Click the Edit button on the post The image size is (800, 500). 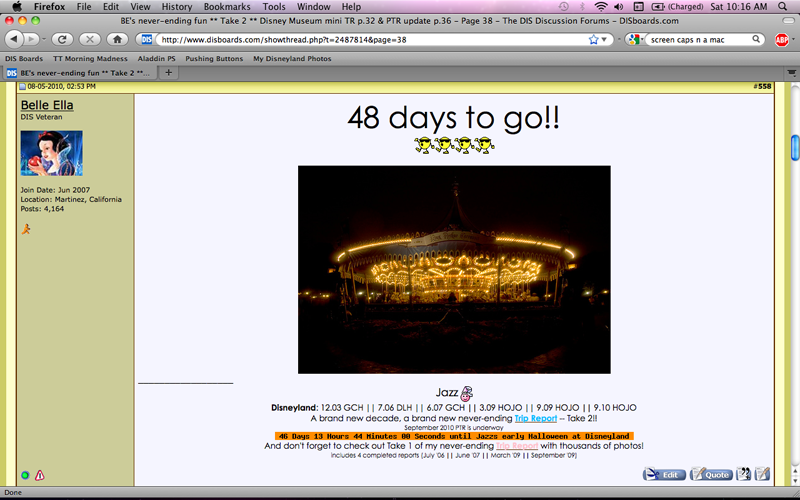pos(664,474)
